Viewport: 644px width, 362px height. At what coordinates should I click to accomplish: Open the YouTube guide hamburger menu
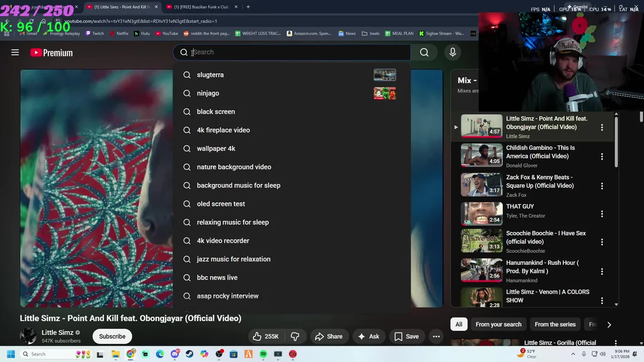[15, 52]
